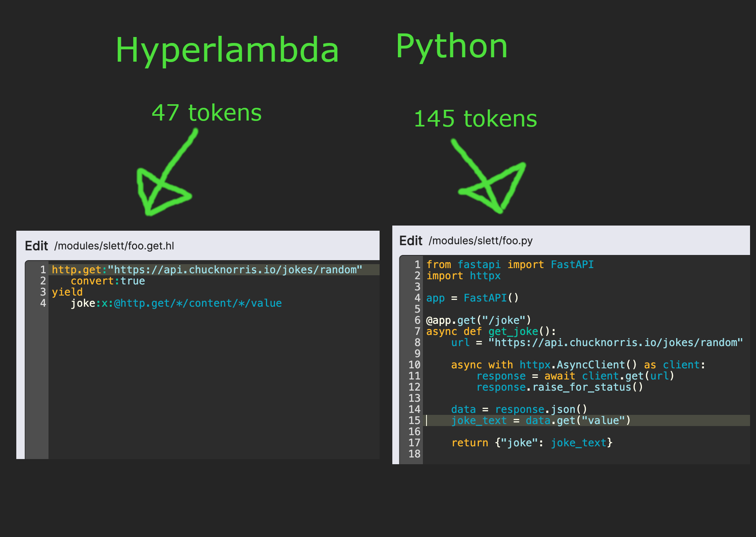Click the Python heading text
This screenshot has width=756, height=537.
(x=452, y=46)
